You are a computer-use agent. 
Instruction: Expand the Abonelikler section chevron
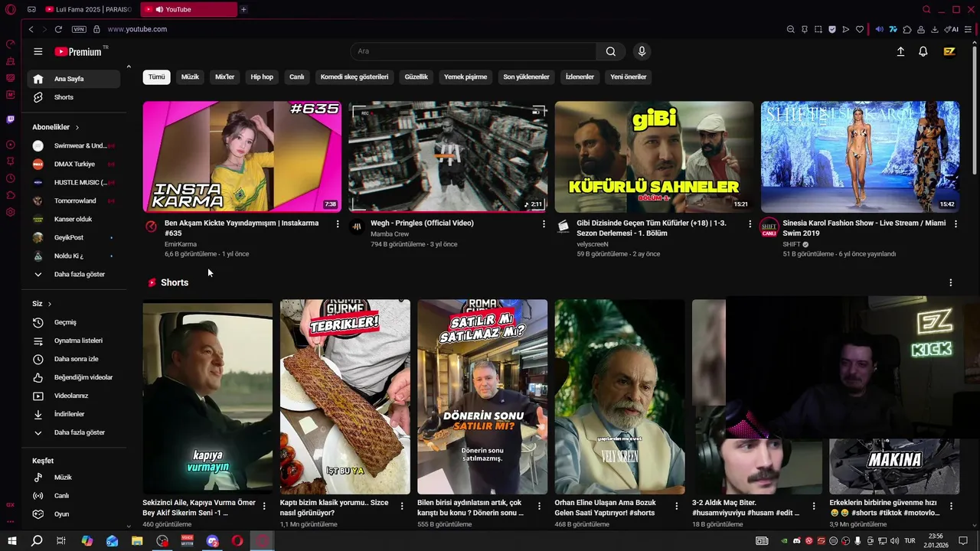click(x=77, y=127)
